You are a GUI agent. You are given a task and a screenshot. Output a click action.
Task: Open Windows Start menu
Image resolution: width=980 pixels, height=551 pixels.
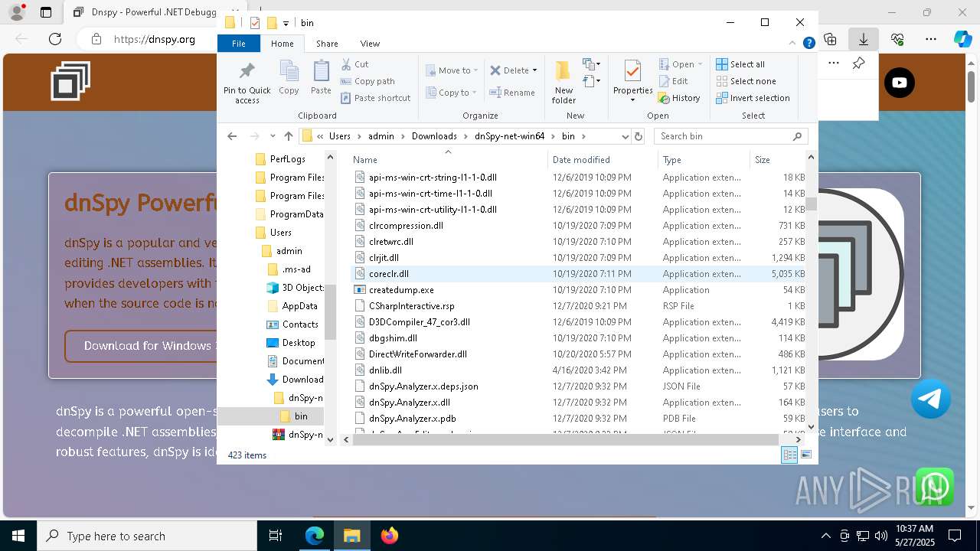(x=18, y=536)
